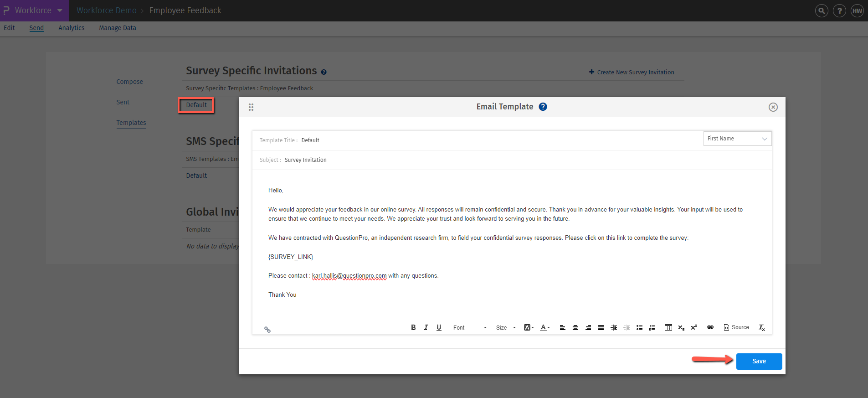The height and width of the screenshot is (398, 868).
Task: Switch to Source view
Action: (x=736, y=327)
